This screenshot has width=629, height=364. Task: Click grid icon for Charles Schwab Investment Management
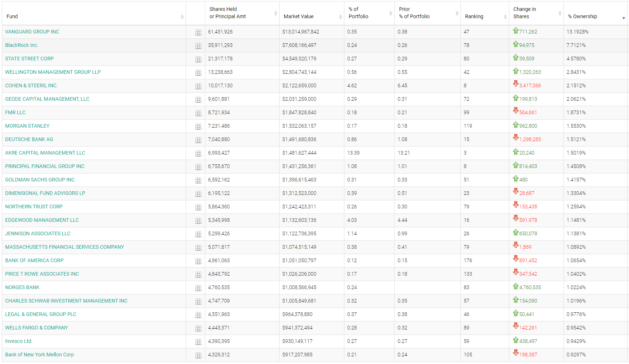(x=198, y=301)
